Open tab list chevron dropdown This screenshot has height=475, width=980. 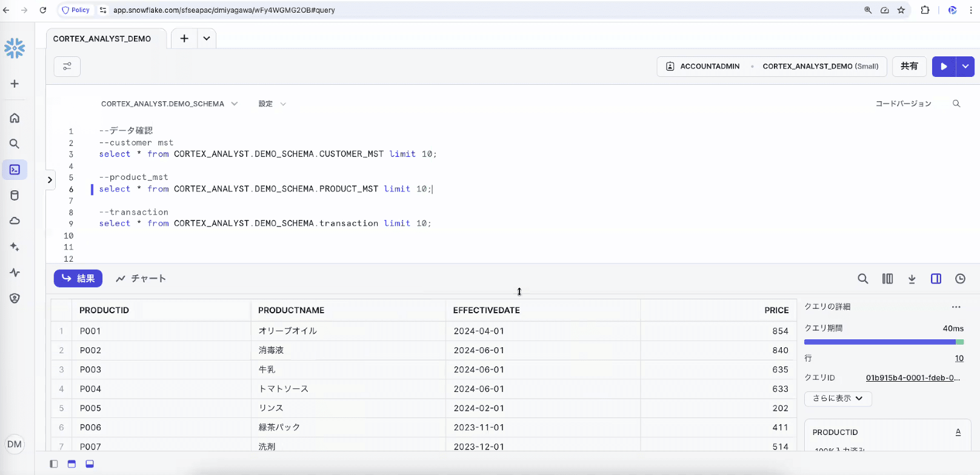pos(207,38)
